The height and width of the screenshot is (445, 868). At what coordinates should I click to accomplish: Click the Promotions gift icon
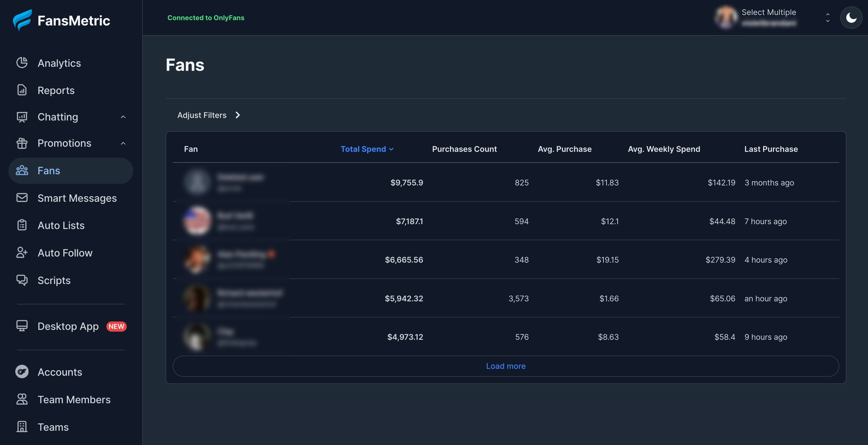tap(22, 143)
